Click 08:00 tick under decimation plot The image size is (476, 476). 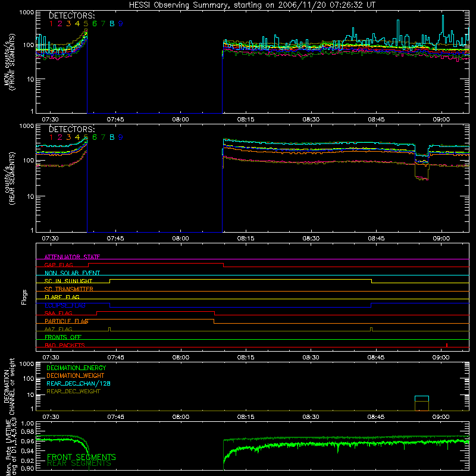point(181,417)
